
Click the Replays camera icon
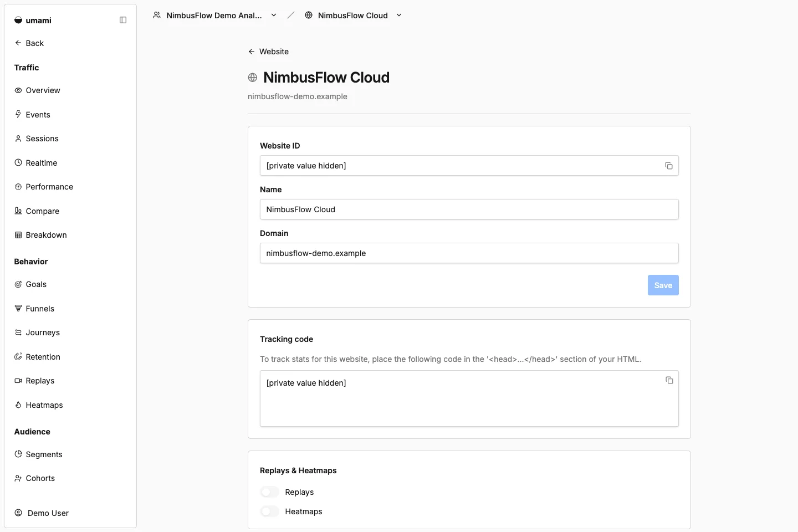[x=18, y=381]
